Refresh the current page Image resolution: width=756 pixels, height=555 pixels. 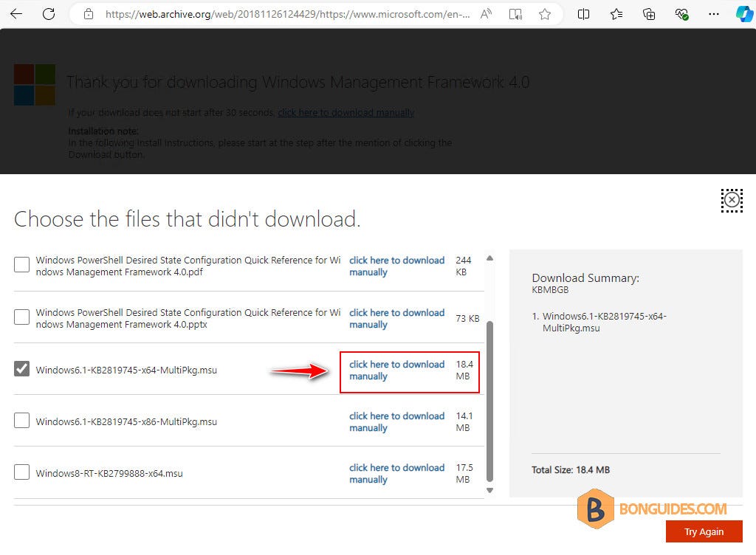(47, 13)
